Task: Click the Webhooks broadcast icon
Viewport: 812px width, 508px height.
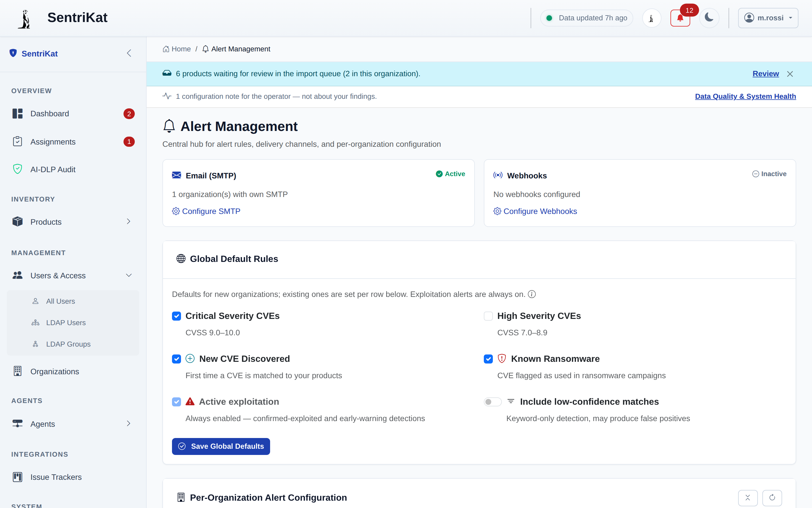Action: (498, 175)
